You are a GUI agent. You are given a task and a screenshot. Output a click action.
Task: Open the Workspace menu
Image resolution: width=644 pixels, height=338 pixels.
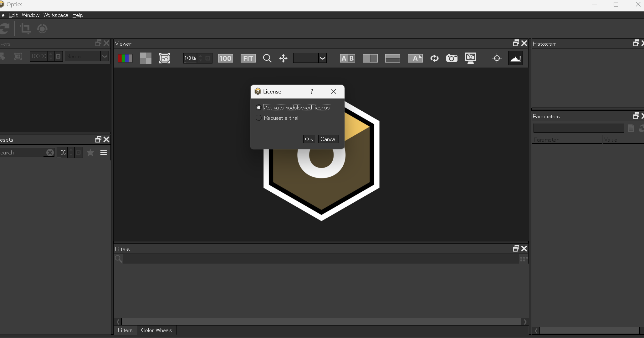[x=56, y=15]
